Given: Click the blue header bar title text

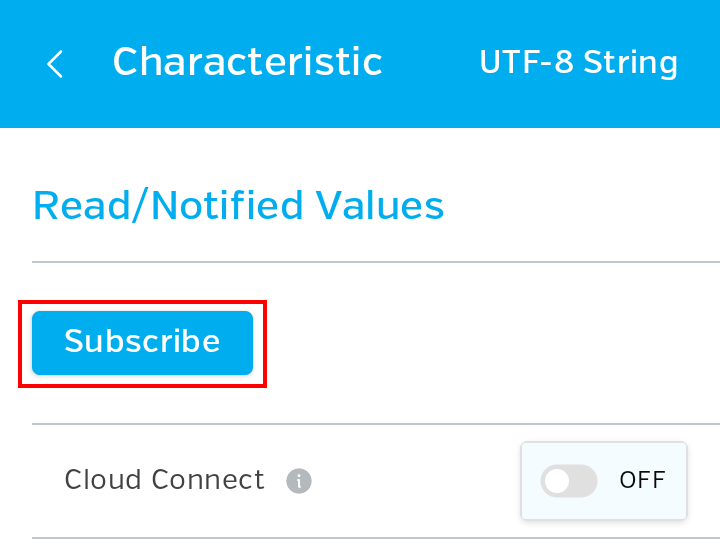Looking at the screenshot, I should click(247, 62).
